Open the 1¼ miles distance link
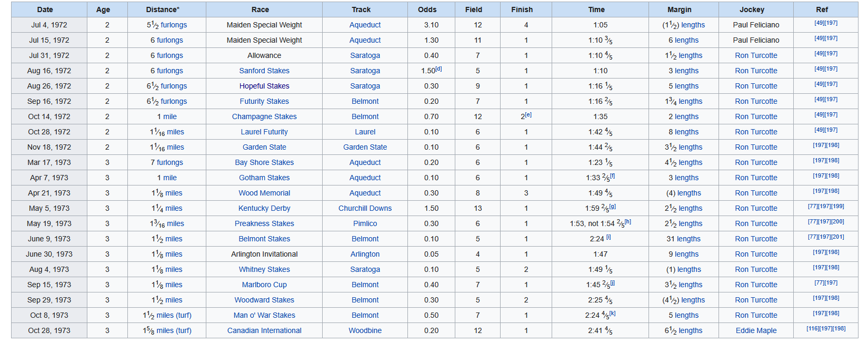This screenshot has height=342, width=868. tap(174, 208)
